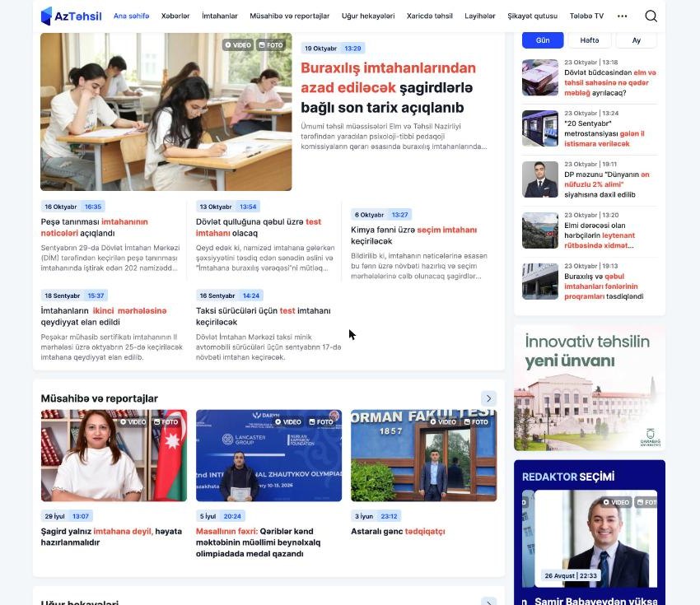
Task: Open the Xəbərlər menu
Action: [x=175, y=16]
